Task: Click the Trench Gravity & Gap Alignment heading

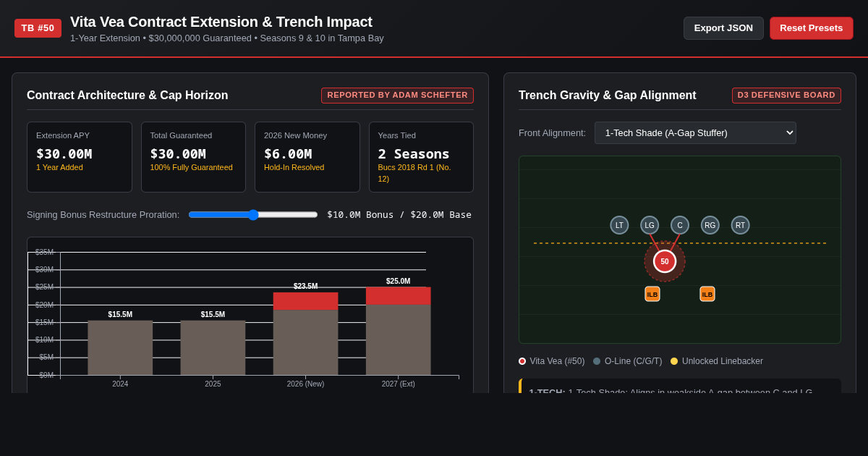Action: click(x=608, y=96)
